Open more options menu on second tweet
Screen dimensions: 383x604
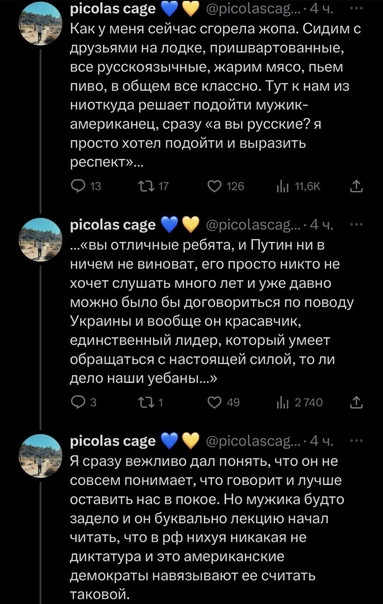[356, 224]
